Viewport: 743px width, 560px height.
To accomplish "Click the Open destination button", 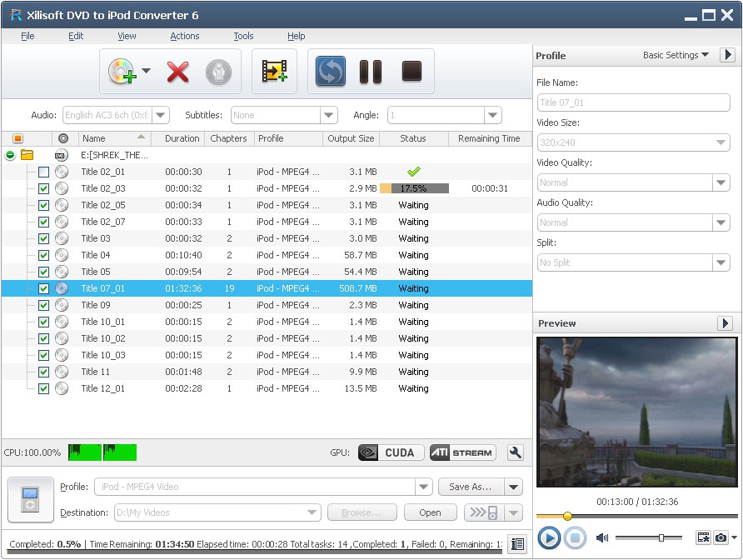I will (x=430, y=512).
